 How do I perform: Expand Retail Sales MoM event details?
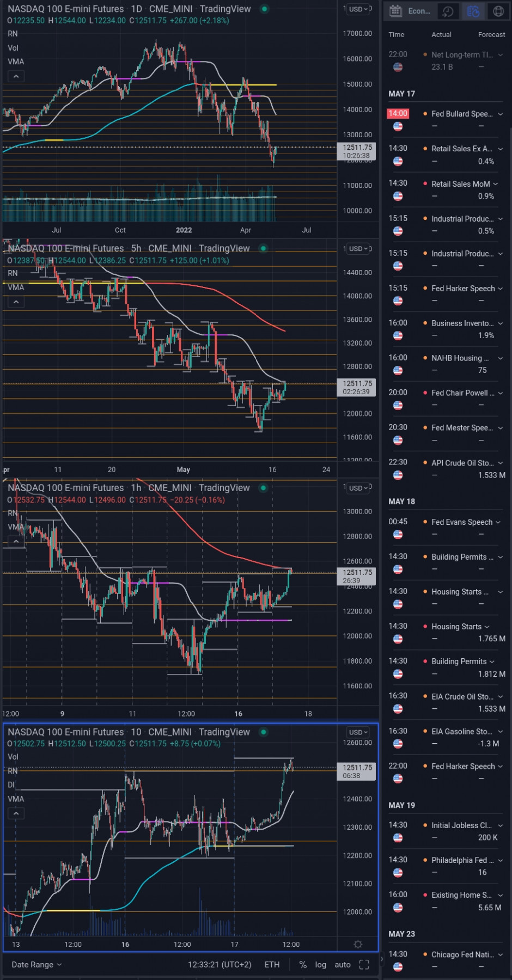[x=496, y=183]
